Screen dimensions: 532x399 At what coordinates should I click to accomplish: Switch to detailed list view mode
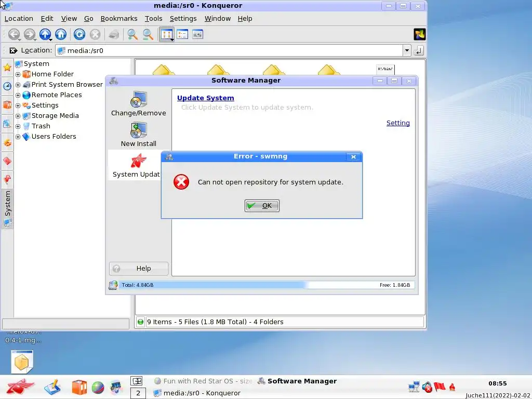[x=182, y=34]
